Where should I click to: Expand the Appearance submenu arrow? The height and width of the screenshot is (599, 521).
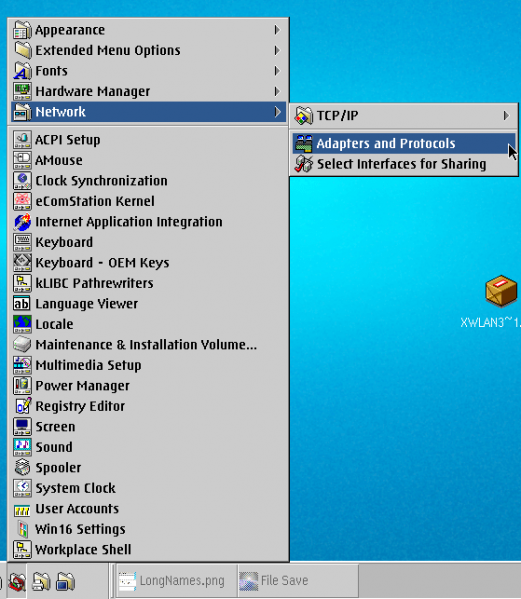pos(277,30)
